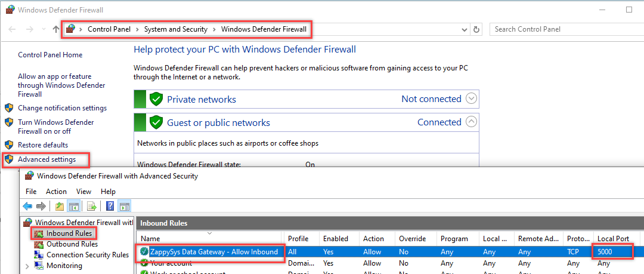Select Outbound Rules in the tree
This screenshot has width=644, height=274.
tap(72, 244)
